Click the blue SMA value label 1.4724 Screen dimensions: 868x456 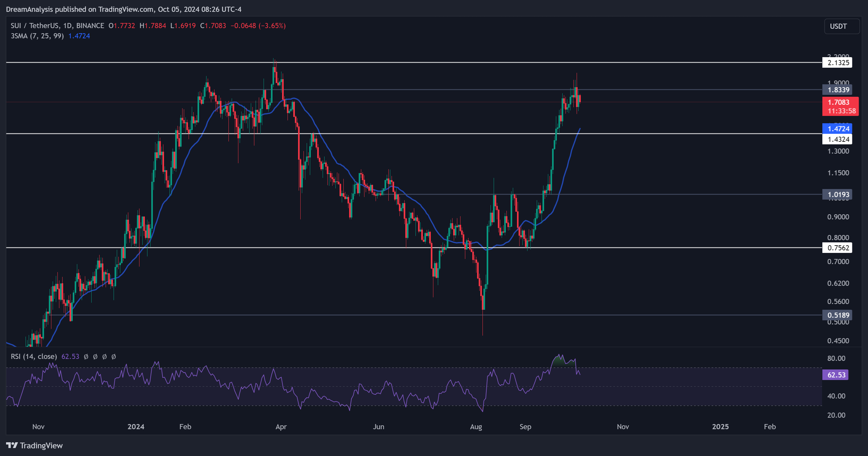coord(837,128)
